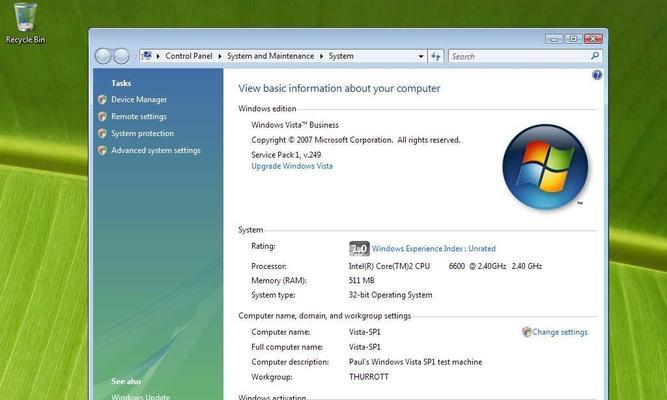Click the Windows Vista Business edition text
Image resolution: width=667 pixels, height=400 pixels.
[x=295, y=125]
